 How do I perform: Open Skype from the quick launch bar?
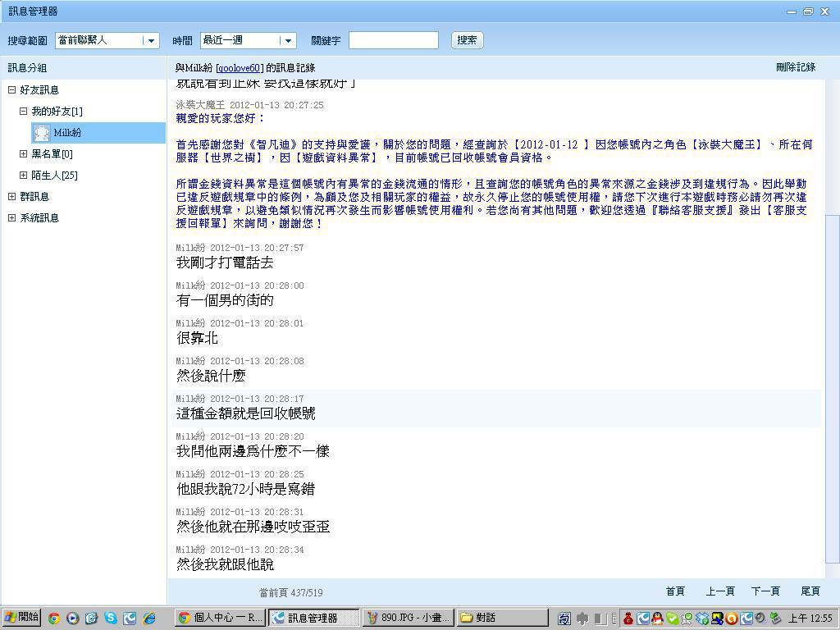coord(111,619)
